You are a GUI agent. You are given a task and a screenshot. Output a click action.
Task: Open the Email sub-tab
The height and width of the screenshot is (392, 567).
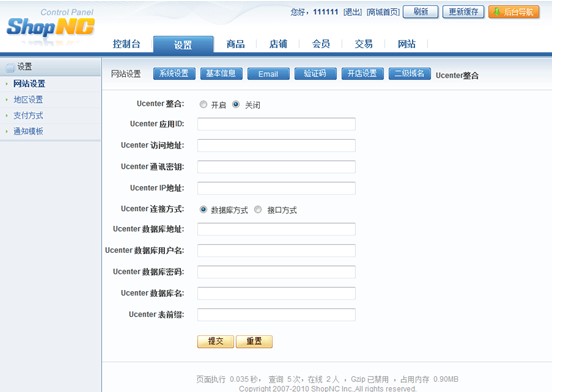(x=268, y=73)
